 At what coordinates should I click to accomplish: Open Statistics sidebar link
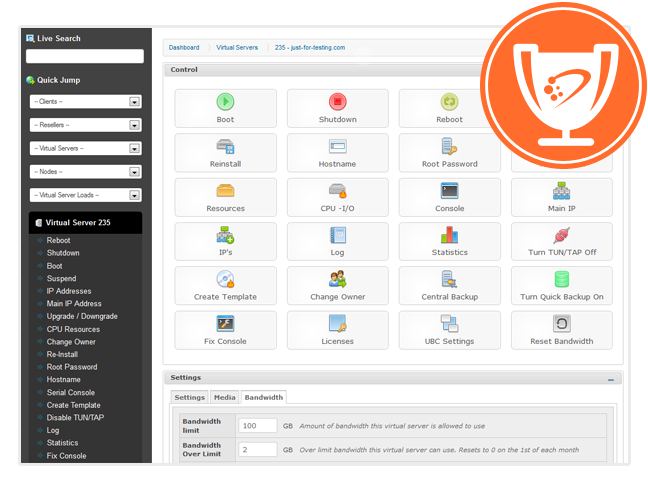pos(62,443)
